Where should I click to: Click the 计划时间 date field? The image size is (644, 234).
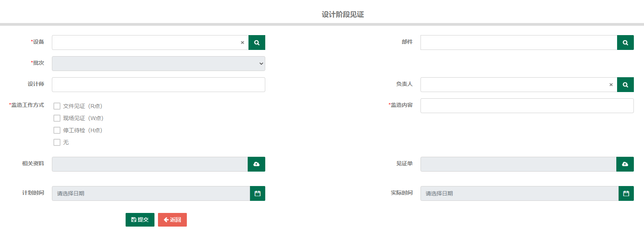[x=151, y=193]
